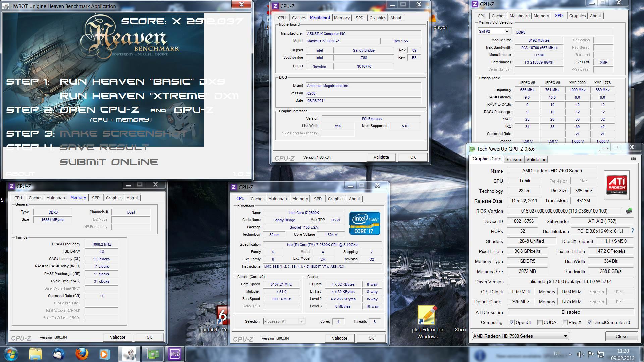Screen dimensions: 644x362
Task: Open the DE input language selector
Action: click(x=557, y=353)
